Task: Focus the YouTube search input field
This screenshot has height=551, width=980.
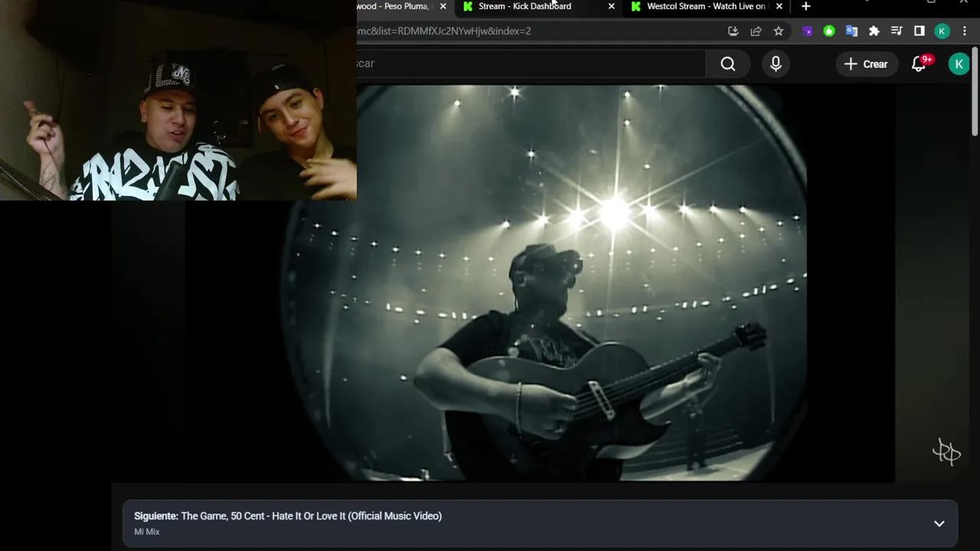Action: coord(531,64)
